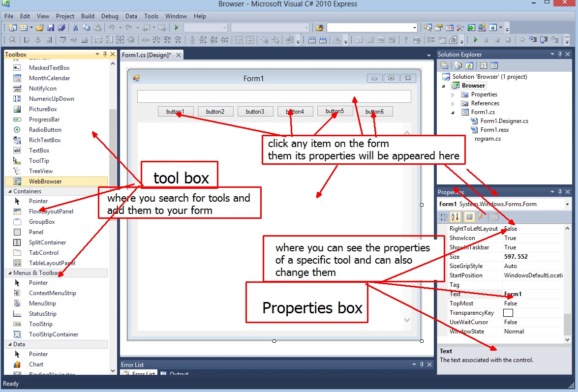Expand the Properties node in Solution Explorer
578x392 pixels.
click(x=453, y=95)
